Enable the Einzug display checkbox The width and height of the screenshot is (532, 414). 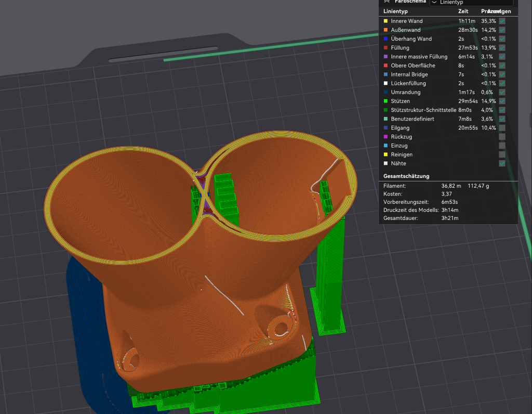(x=502, y=146)
